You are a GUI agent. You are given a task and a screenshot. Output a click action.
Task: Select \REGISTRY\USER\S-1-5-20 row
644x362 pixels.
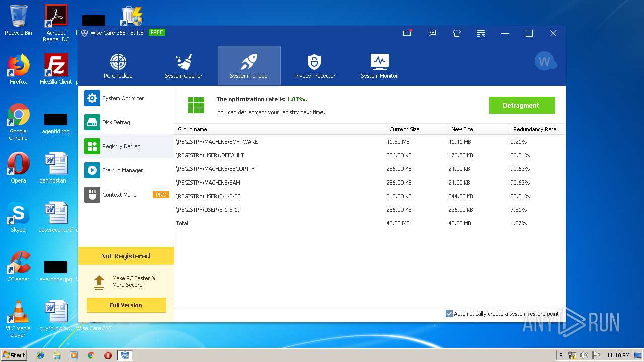tap(369, 196)
